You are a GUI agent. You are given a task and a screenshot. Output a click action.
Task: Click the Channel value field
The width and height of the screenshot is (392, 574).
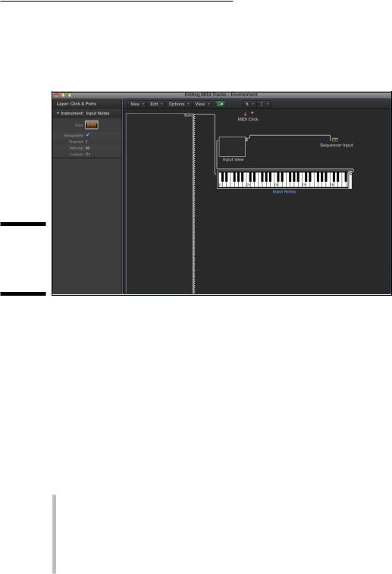click(86, 142)
